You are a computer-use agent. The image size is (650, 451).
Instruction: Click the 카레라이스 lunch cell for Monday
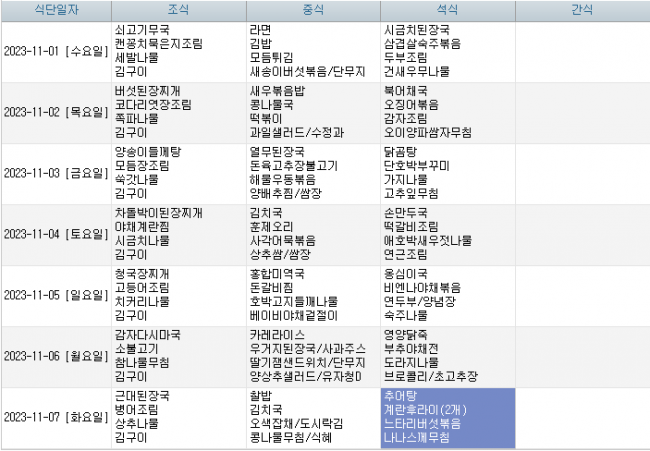click(312, 356)
